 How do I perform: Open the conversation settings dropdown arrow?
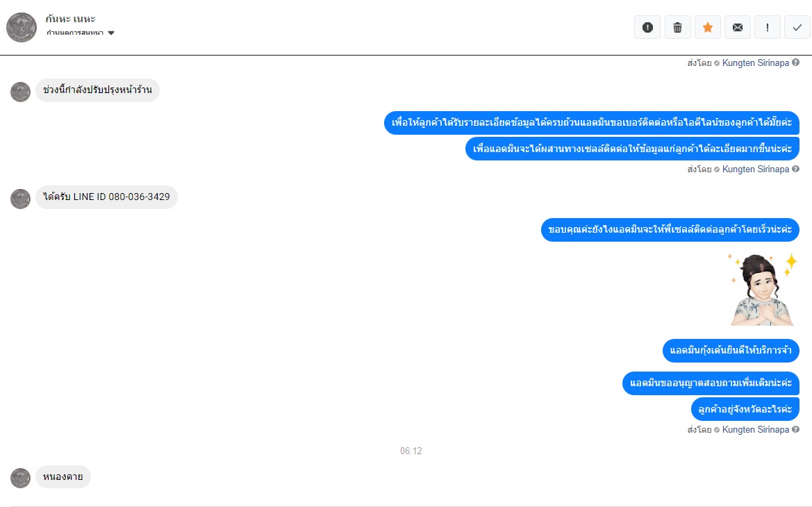(111, 33)
